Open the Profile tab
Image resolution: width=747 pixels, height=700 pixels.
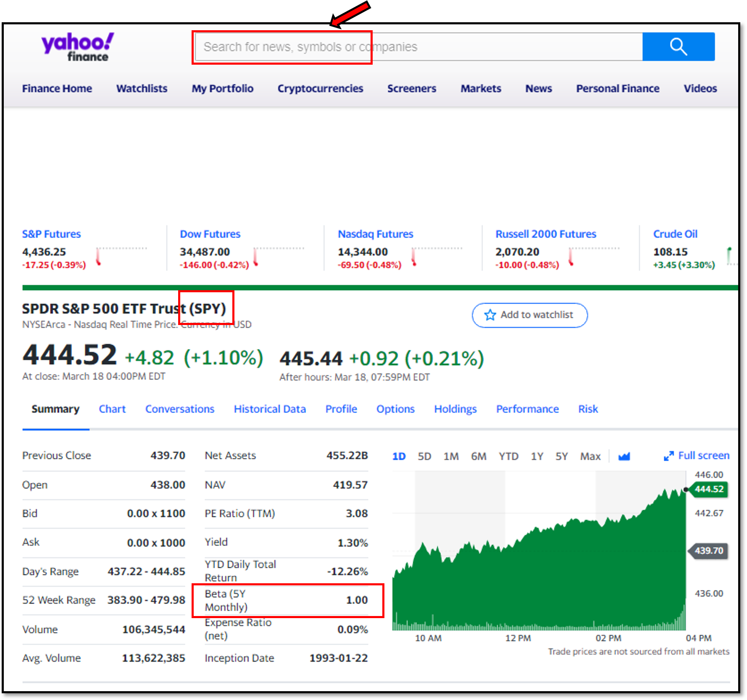click(x=341, y=409)
